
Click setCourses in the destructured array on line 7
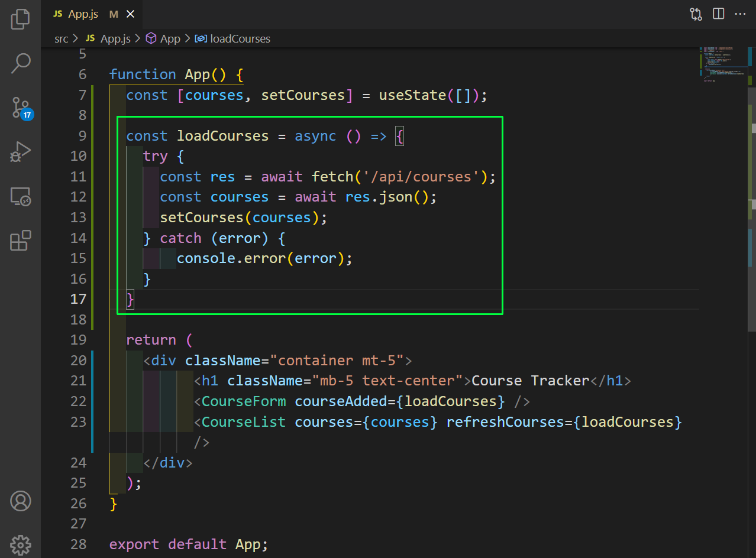coord(303,95)
